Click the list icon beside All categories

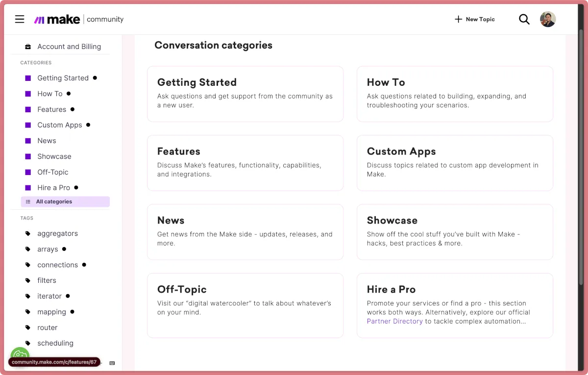point(28,201)
